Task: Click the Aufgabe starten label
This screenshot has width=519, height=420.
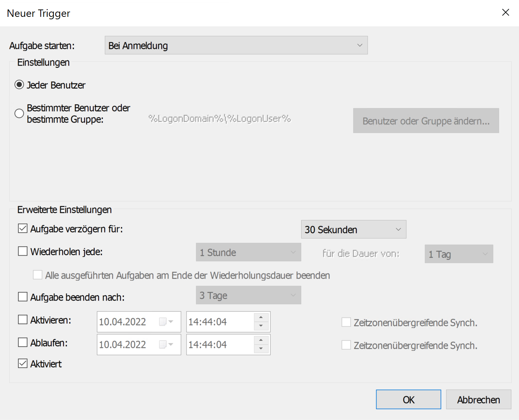Action: pyautogui.click(x=42, y=46)
